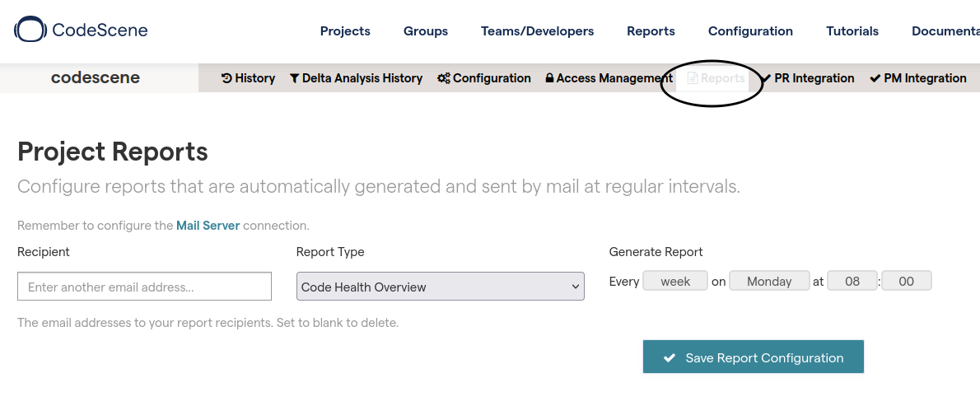Click the circled Reports document icon

[x=693, y=78]
